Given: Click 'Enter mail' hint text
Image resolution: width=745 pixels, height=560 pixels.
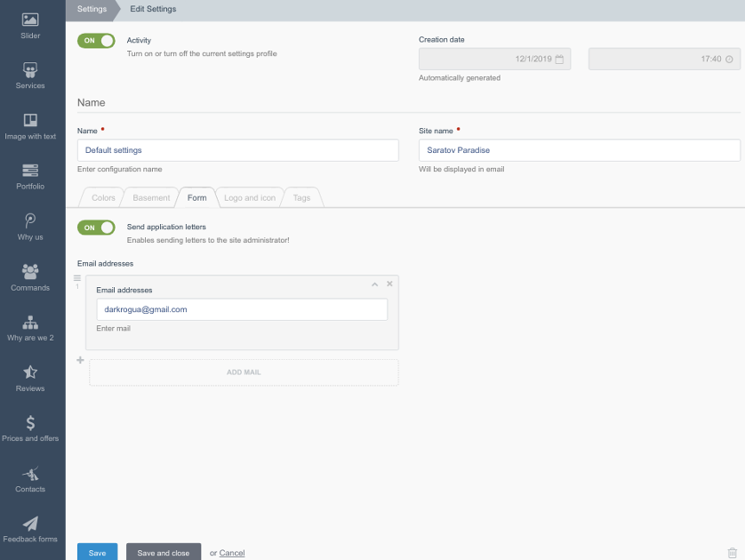Looking at the screenshot, I should click(x=113, y=328).
